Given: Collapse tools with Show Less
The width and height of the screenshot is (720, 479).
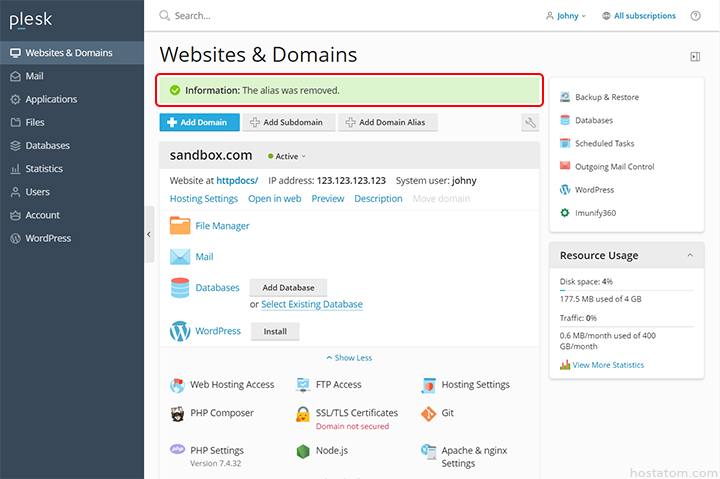Looking at the screenshot, I should pos(349,358).
